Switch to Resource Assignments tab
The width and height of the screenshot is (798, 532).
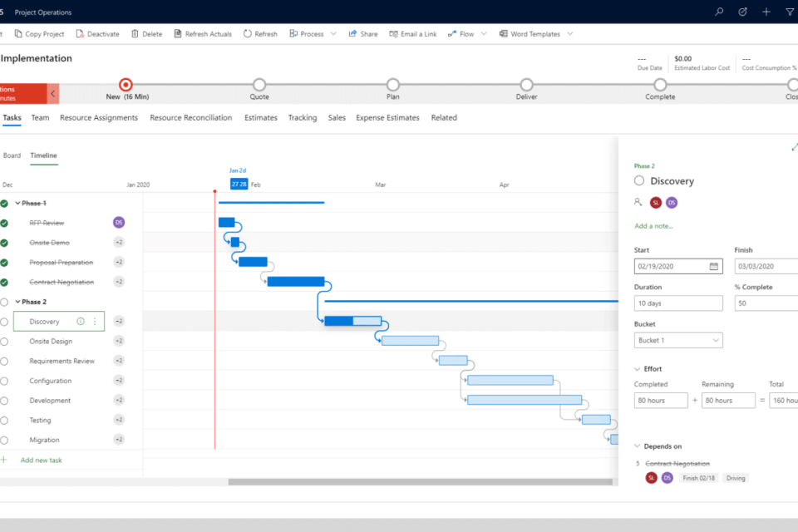click(x=99, y=118)
